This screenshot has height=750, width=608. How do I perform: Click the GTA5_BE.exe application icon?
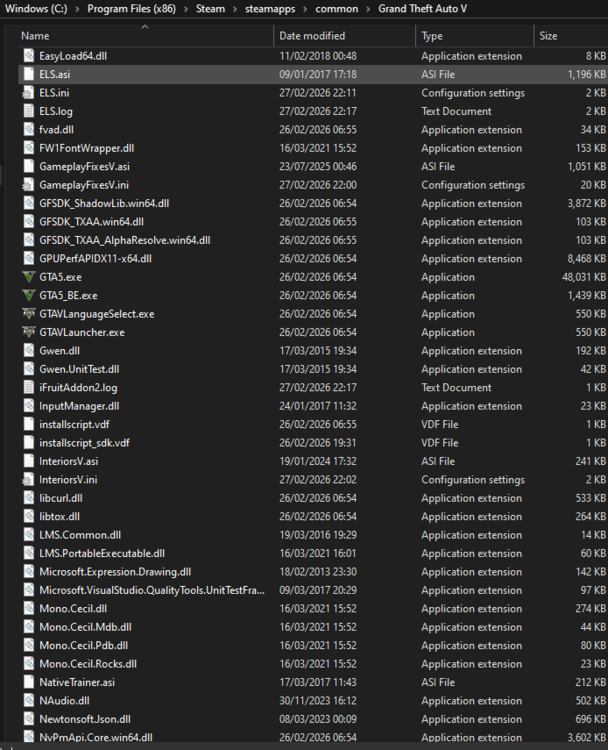(29, 295)
